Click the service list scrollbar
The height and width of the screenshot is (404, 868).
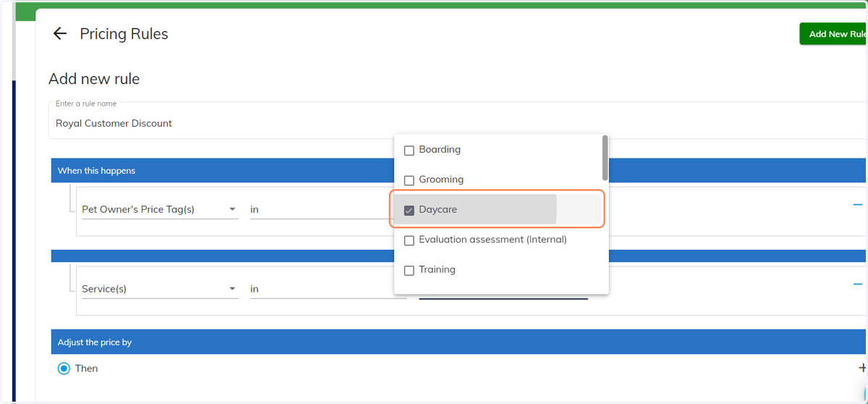605,158
